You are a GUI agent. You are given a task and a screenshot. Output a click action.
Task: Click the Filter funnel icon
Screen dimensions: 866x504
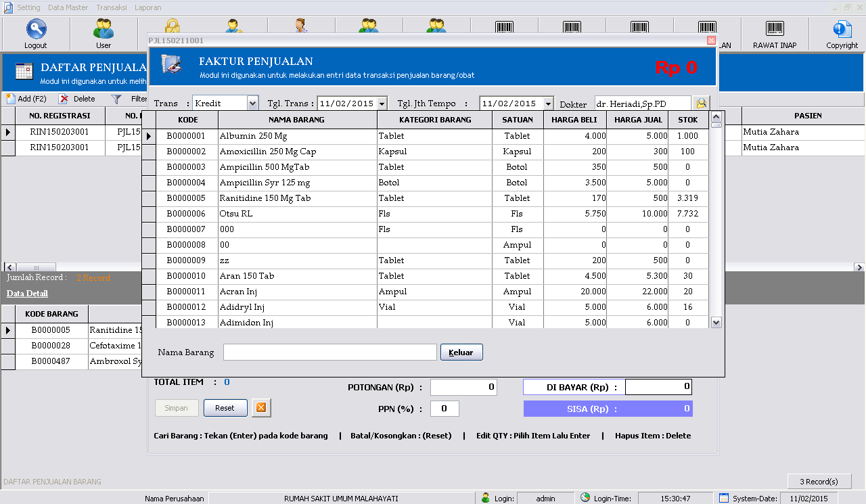[x=116, y=99]
